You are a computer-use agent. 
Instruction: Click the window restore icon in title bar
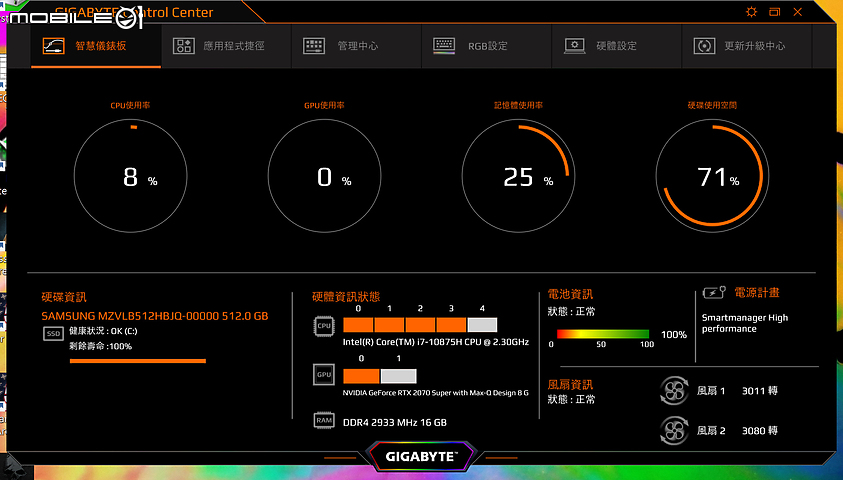[x=775, y=12]
